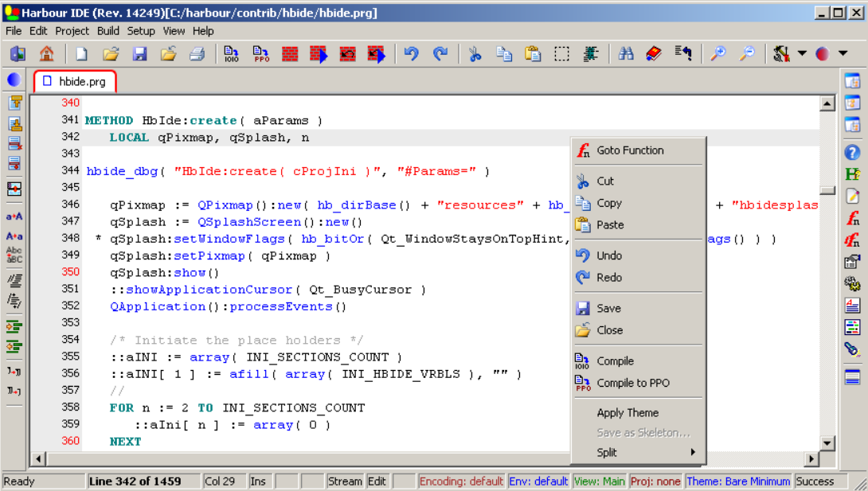
Task: Click the printer icon in toolbar
Action: [197, 54]
